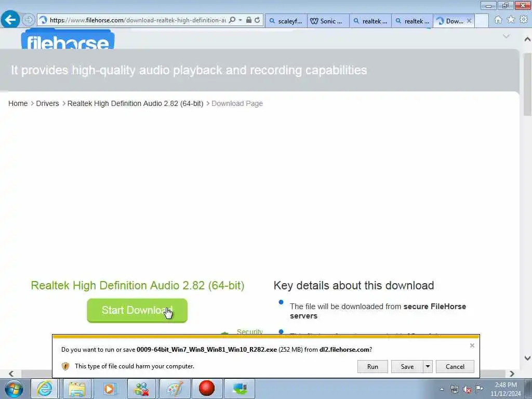Click the browser Home icon
This screenshot has height=399, width=532.
point(498,20)
